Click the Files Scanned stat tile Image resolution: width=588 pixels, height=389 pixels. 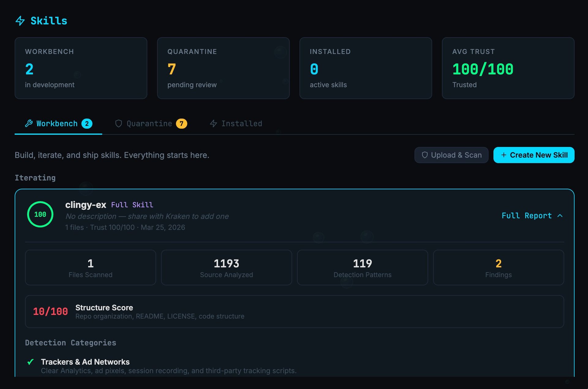90,267
